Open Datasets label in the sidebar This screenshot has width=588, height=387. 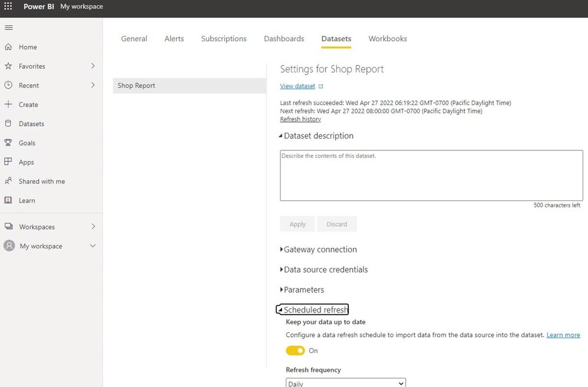[x=32, y=124]
